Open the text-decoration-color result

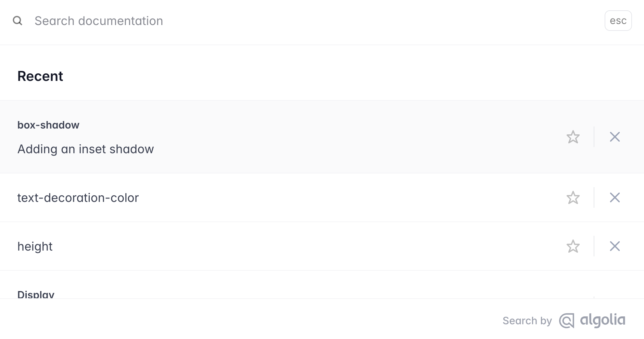pyautogui.click(x=78, y=198)
